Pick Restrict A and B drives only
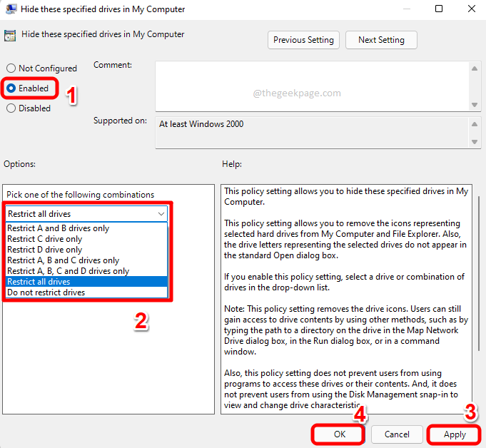This screenshot has width=486, height=448. (x=58, y=228)
